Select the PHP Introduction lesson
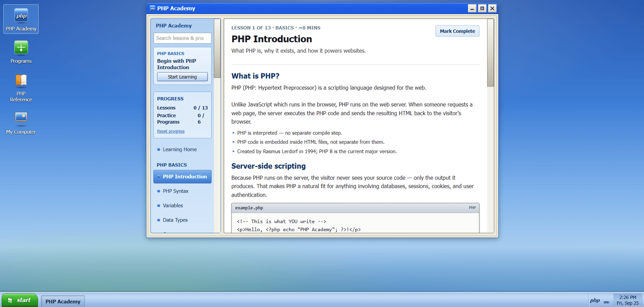 click(182, 176)
